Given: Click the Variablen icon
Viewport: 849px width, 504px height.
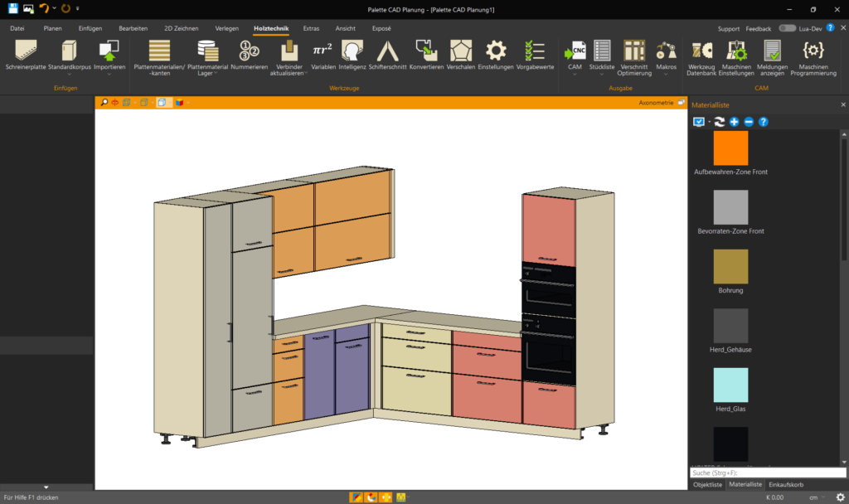Looking at the screenshot, I should coord(323,51).
